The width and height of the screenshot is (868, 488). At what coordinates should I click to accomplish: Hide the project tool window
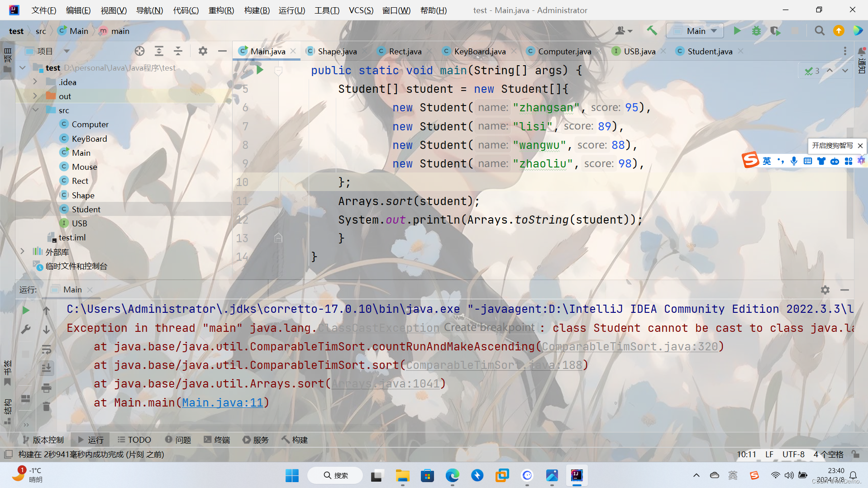pyautogui.click(x=222, y=51)
